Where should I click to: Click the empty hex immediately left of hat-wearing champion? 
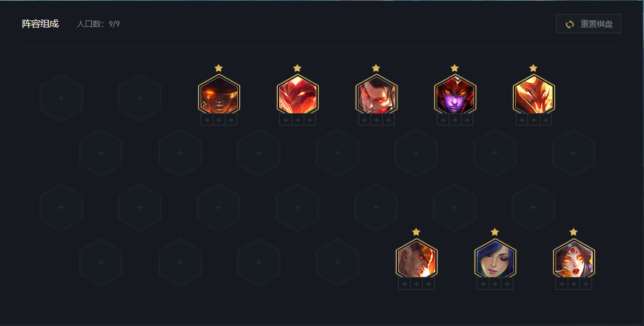(x=140, y=98)
